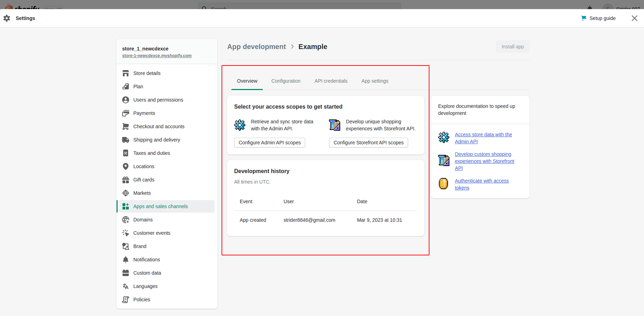The width and height of the screenshot is (644, 316).
Task: Open Setup guide
Action: (598, 18)
